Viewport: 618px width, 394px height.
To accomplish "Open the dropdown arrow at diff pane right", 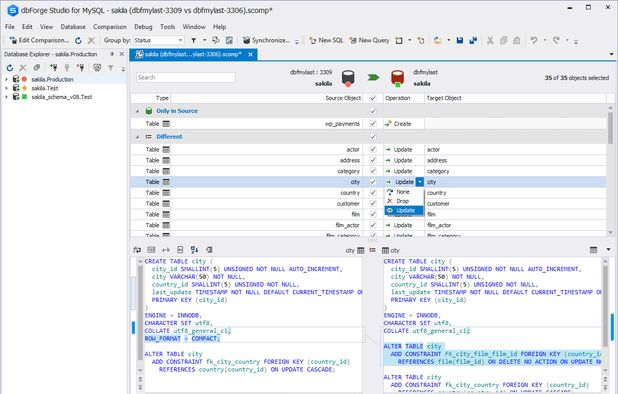I will (608, 250).
